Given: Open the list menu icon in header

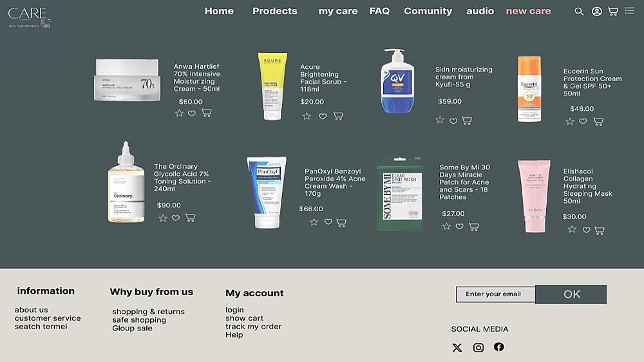Looking at the screenshot, I should 630,11.
